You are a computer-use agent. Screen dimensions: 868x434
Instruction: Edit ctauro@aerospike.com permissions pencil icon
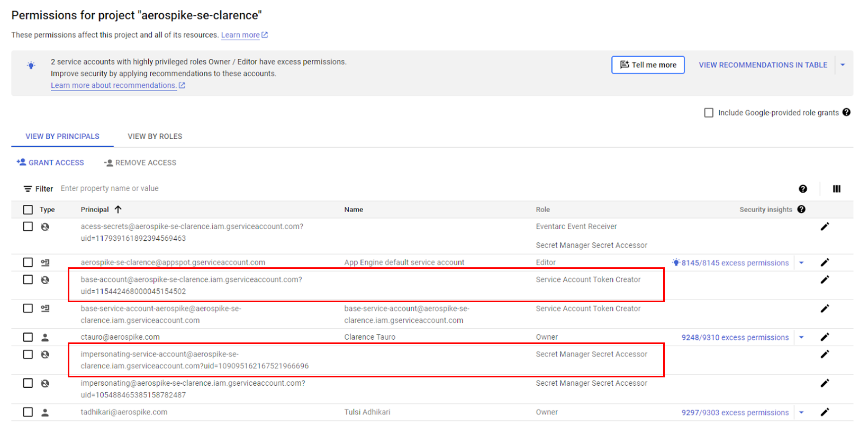tap(825, 337)
